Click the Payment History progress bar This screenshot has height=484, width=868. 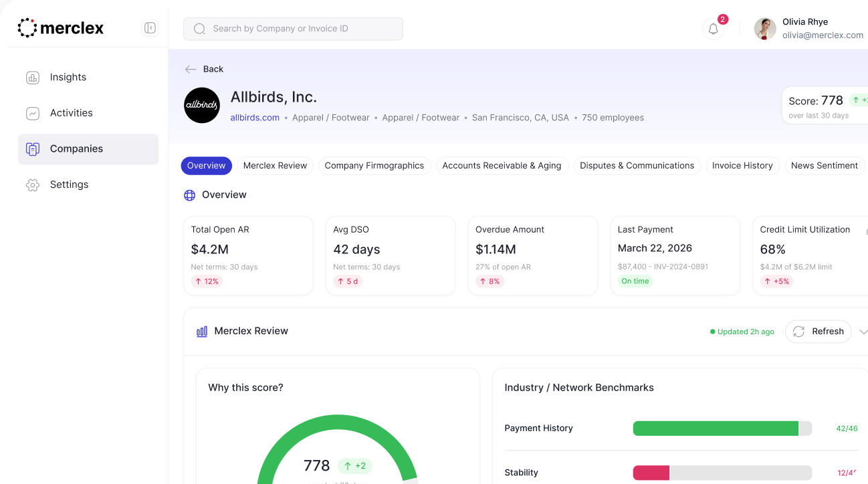coord(722,429)
